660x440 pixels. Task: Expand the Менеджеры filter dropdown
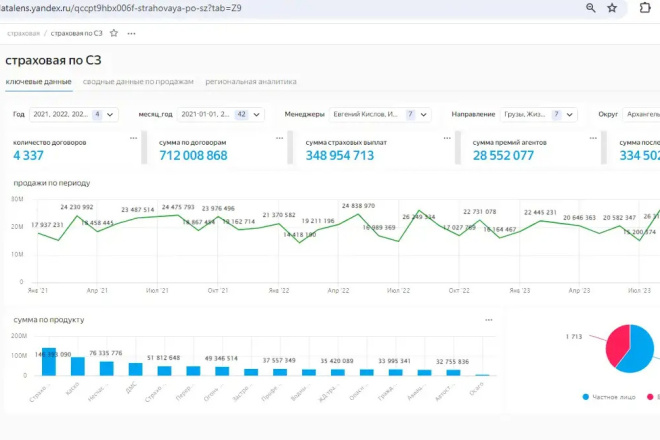click(380, 115)
